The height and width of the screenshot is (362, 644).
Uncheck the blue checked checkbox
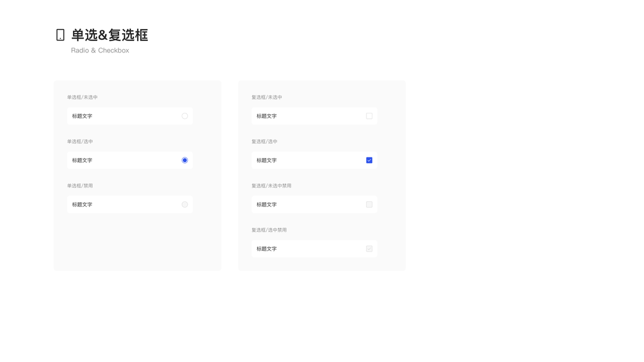[x=369, y=160]
